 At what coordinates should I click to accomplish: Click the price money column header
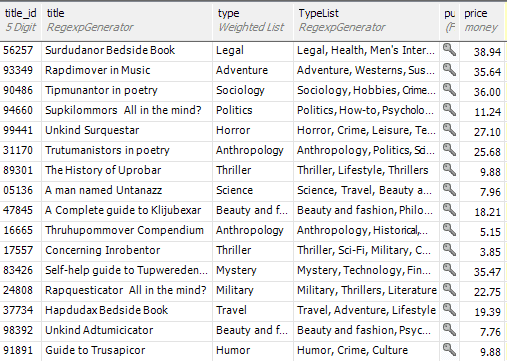(482, 21)
